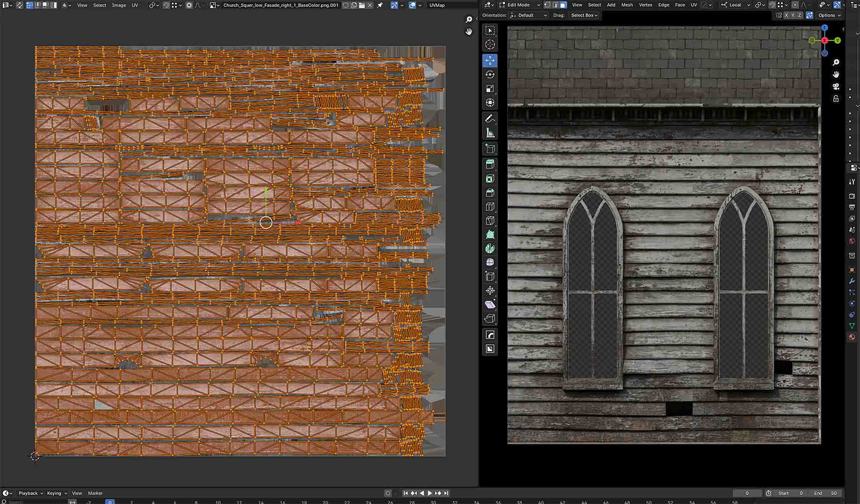860x504 pixels.
Task: Click the UV editor pan hand icon
Action: (469, 32)
